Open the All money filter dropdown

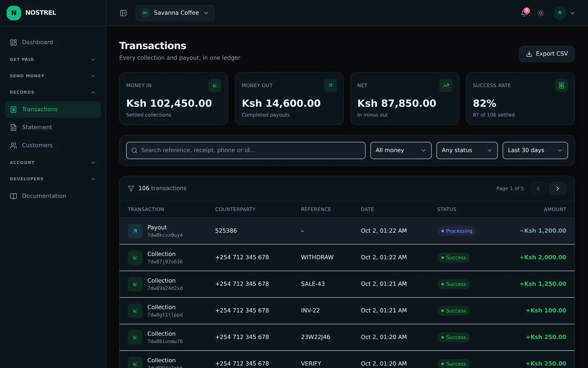401,150
